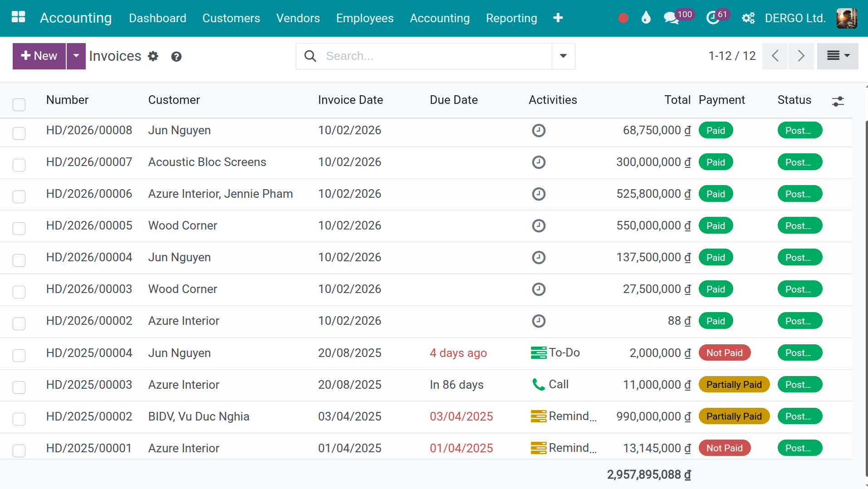Go to the next page of invoices
This screenshot has height=489, width=868.
(x=801, y=56)
